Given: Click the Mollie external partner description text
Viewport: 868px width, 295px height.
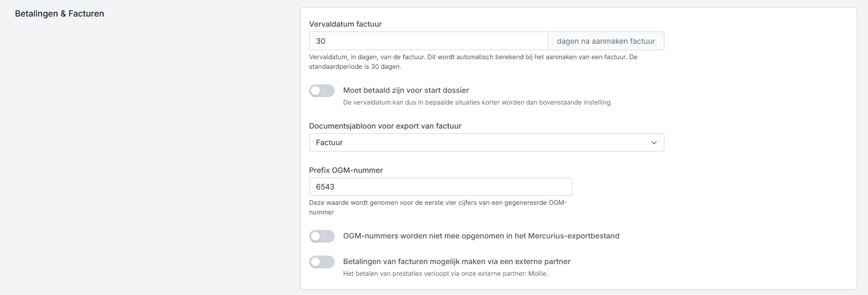Looking at the screenshot, I should (x=445, y=274).
